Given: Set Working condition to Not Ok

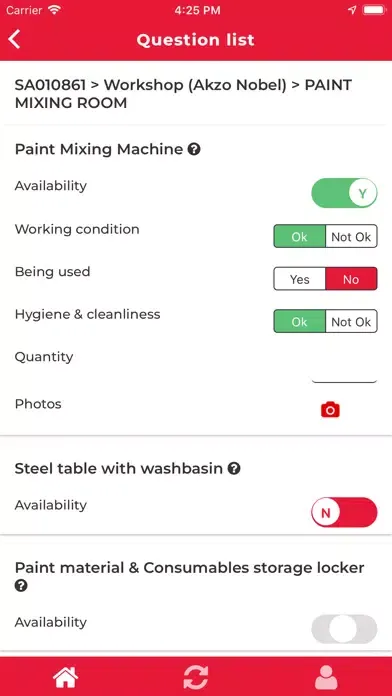Looking at the screenshot, I should tap(351, 237).
